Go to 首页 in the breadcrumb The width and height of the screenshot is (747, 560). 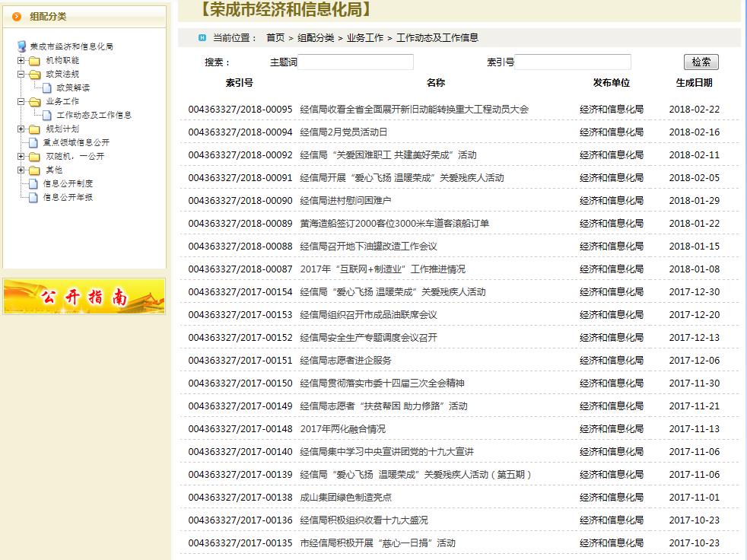point(275,38)
